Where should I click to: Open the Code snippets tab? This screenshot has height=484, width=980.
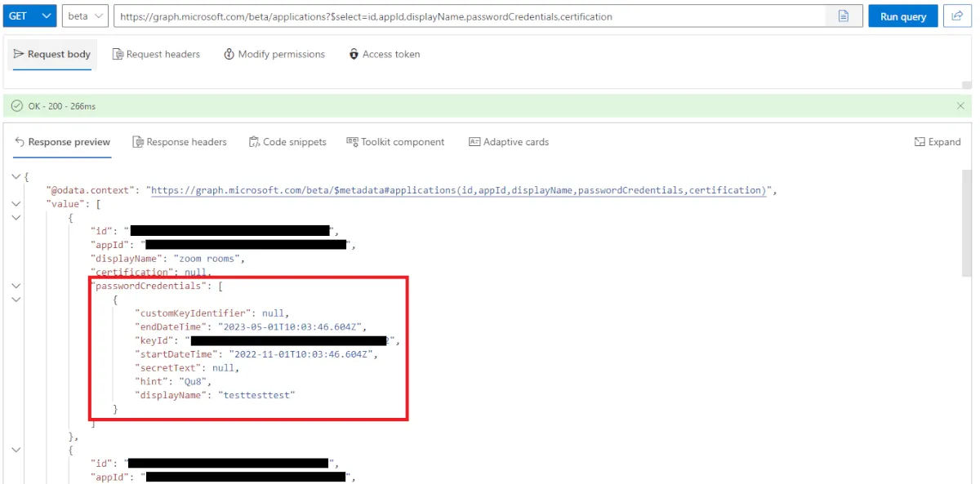pyautogui.click(x=287, y=142)
